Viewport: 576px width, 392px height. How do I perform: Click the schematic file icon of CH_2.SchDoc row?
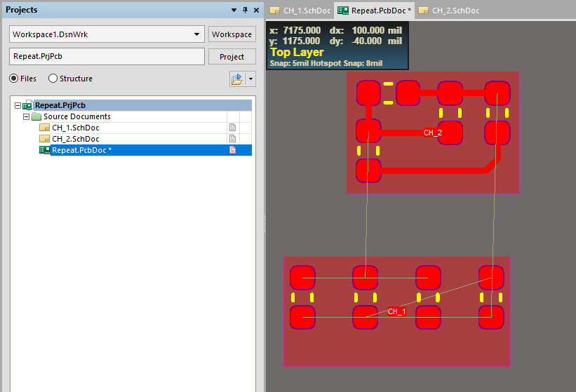(x=44, y=139)
